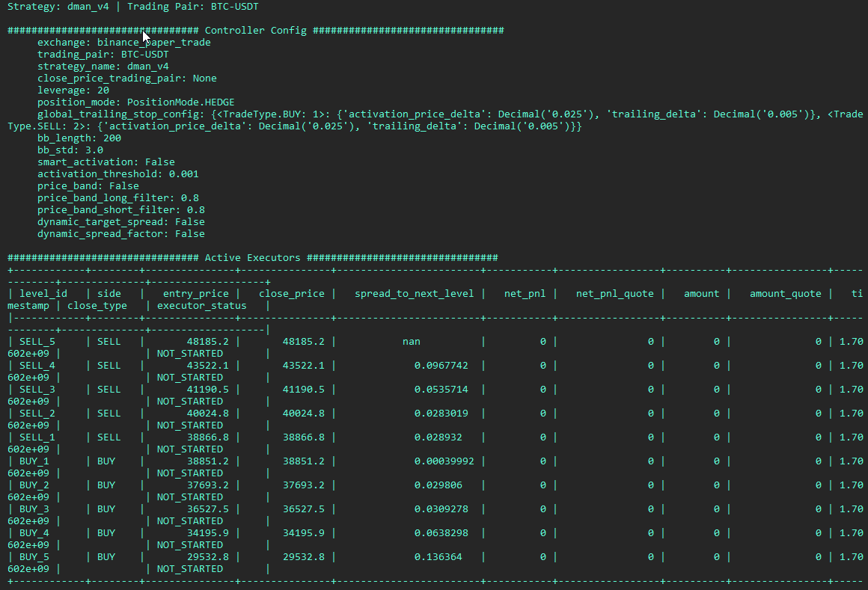Click the nan spread value for SELL_5
868x590 pixels.
tap(411, 342)
